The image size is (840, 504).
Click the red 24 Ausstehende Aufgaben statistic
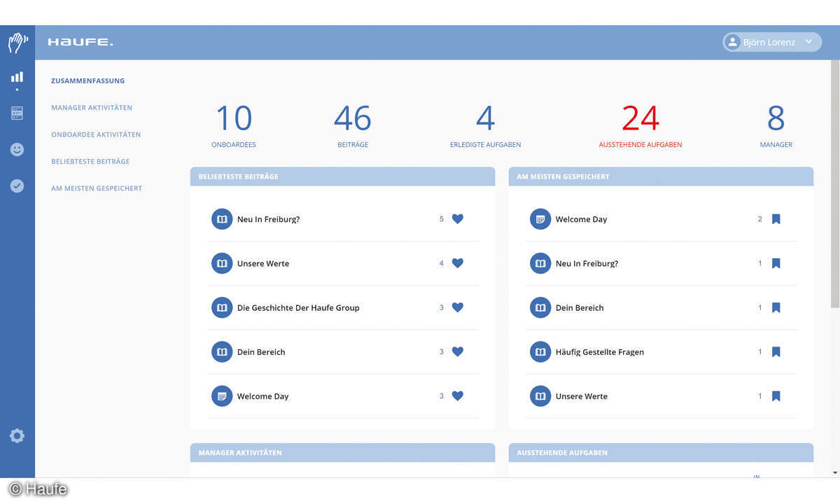click(x=640, y=126)
